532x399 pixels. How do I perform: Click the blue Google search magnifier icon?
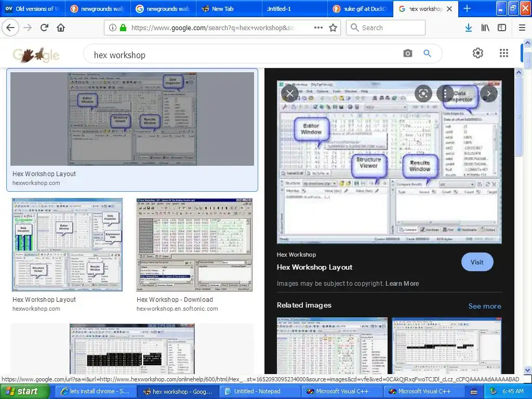427,54
